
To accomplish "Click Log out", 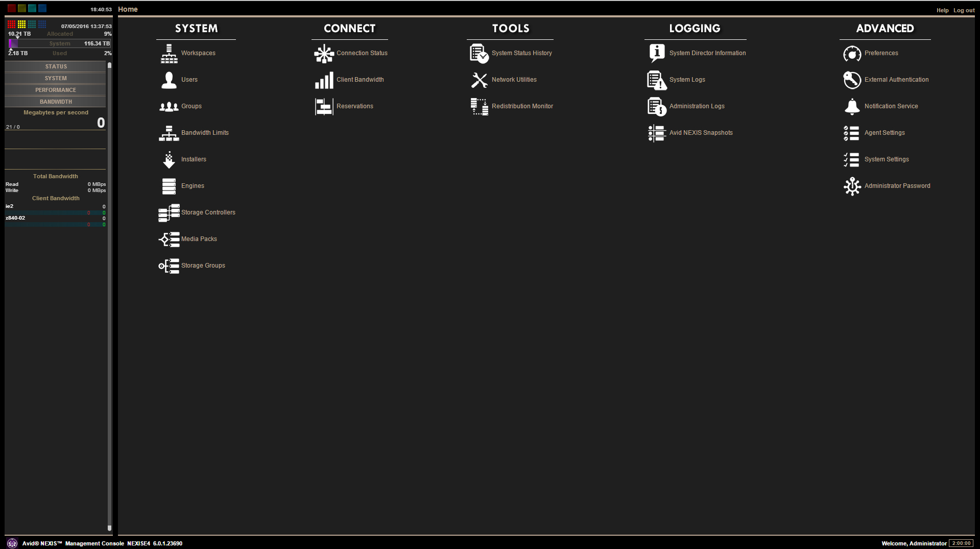I will pos(964,10).
